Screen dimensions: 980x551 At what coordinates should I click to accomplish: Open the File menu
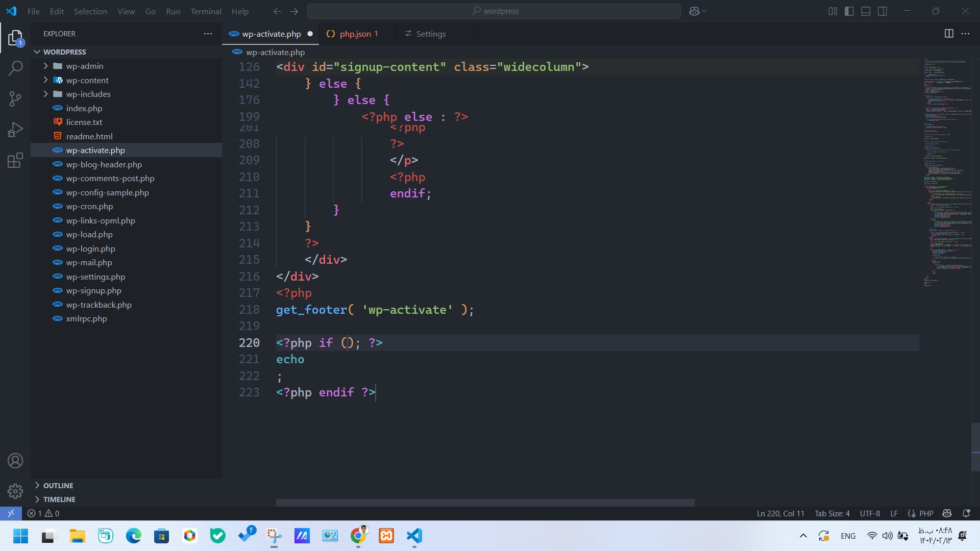33,11
